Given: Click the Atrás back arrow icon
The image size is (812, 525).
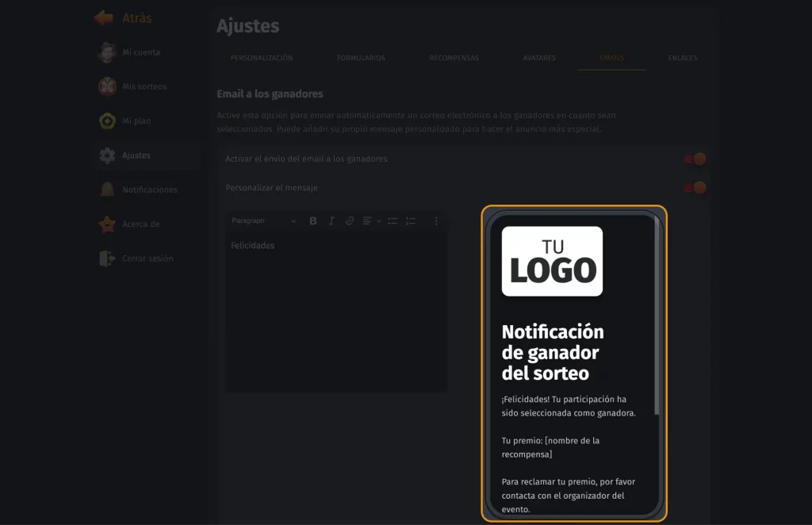Looking at the screenshot, I should 104,17.
